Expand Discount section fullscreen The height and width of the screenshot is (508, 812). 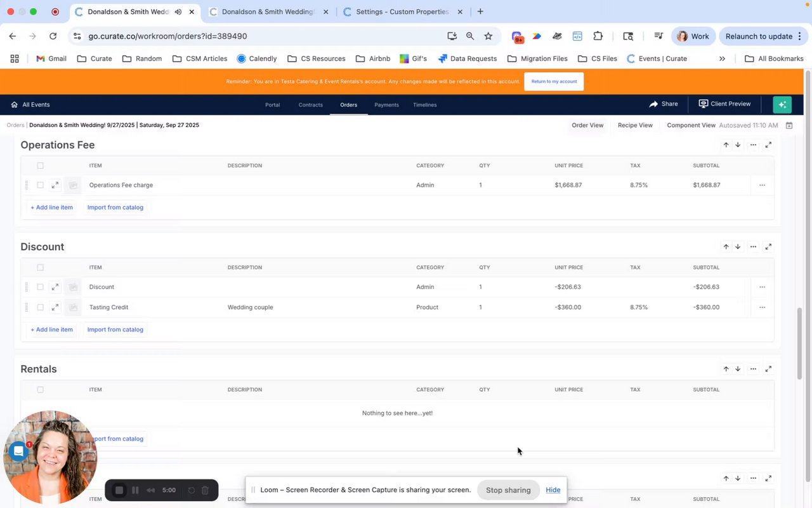768,246
